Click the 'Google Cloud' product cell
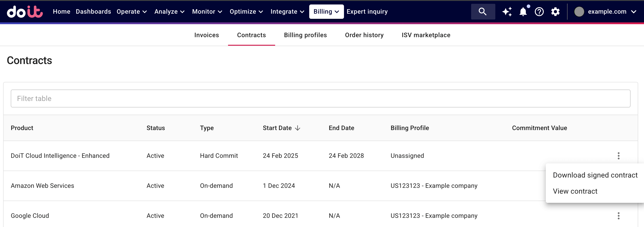Screen dimensions: 644x227 30,216
